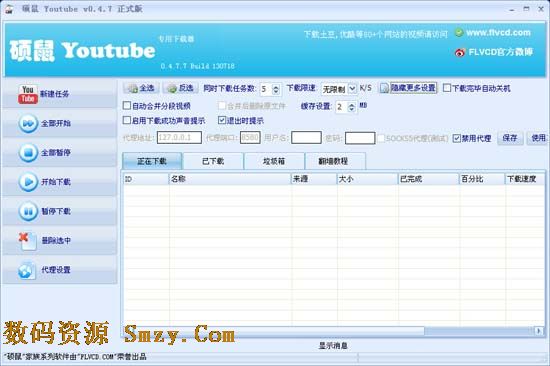This screenshot has width=550, height=366.
Task: Toggle delete original after merge checkbox
Action: click(222, 105)
